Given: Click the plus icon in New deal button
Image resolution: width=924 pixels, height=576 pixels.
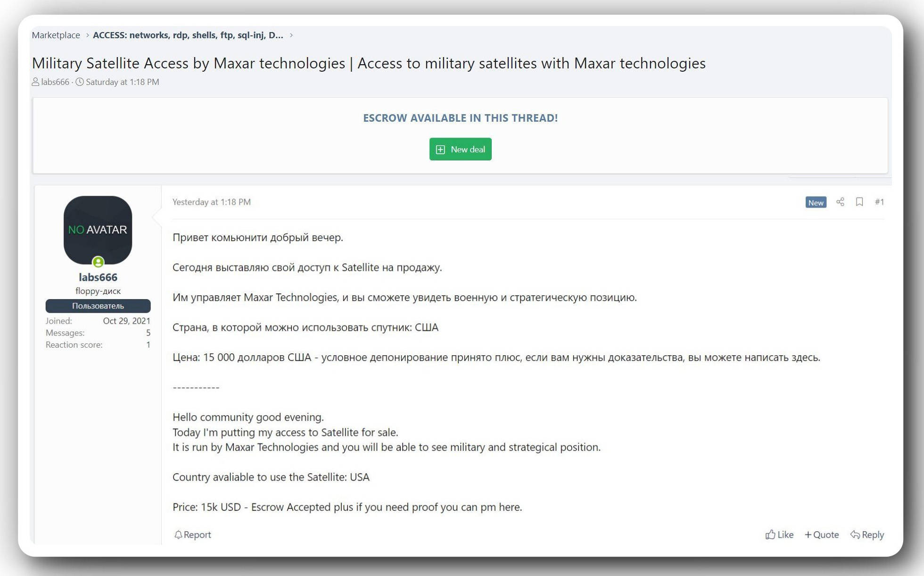Looking at the screenshot, I should click(x=440, y=150).
